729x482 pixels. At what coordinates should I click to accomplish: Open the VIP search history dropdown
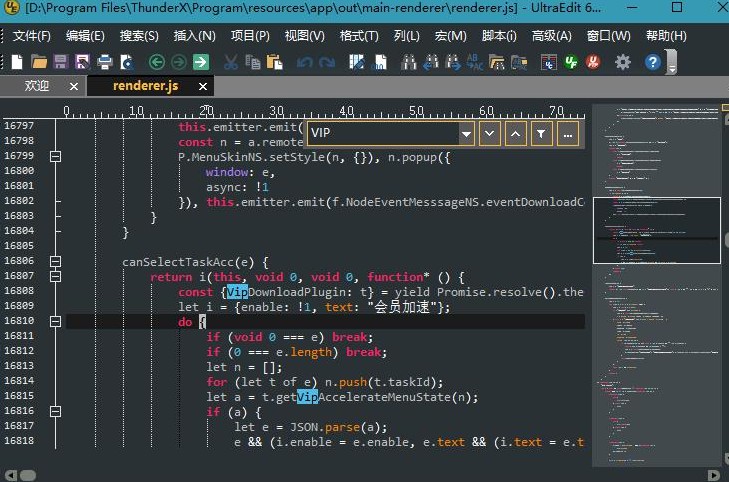pos(466,134)
